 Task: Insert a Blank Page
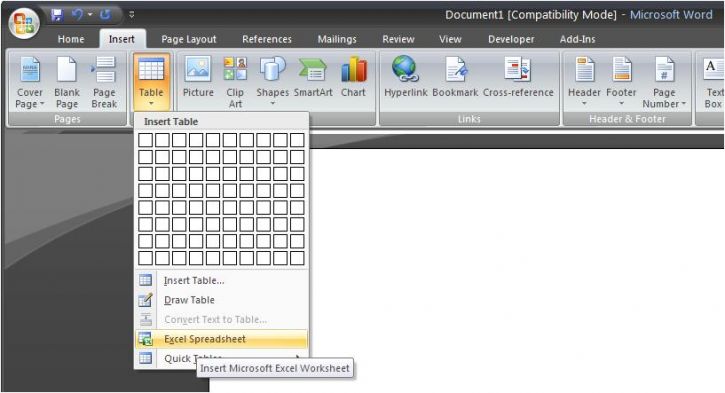pos(67,82)
